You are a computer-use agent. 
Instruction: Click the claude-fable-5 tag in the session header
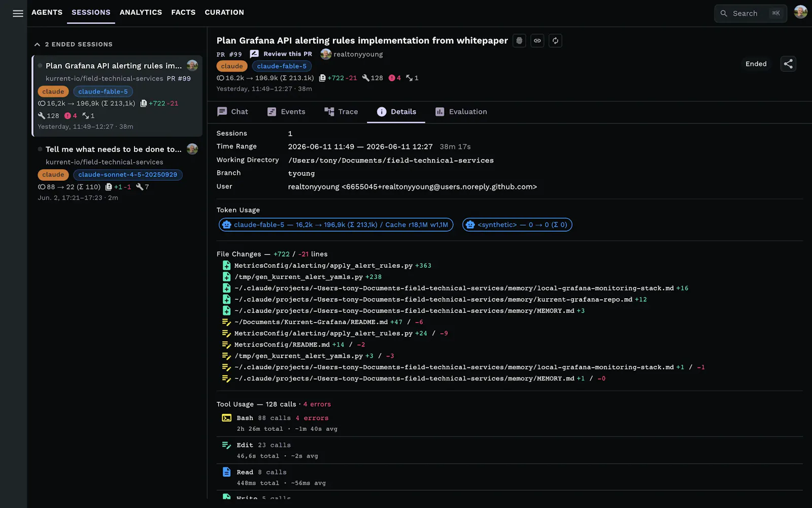(282, 66)
